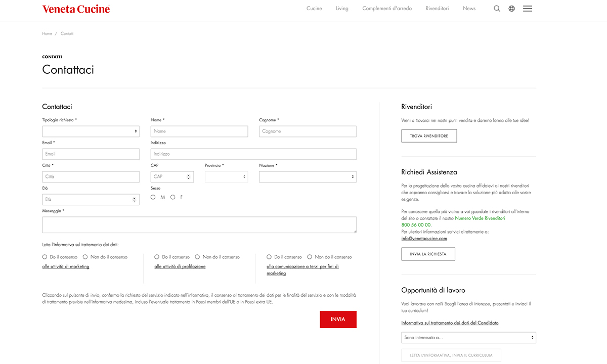607x364 pixels.
Task: Open the Tipologia richiesta dropdown
Action: pyautogui.click(x=91, y=131)
